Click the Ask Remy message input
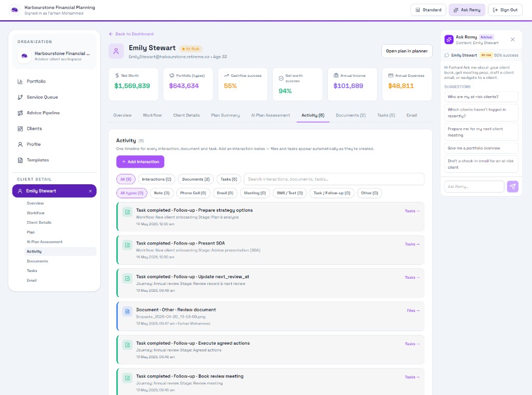 point(474,187)
